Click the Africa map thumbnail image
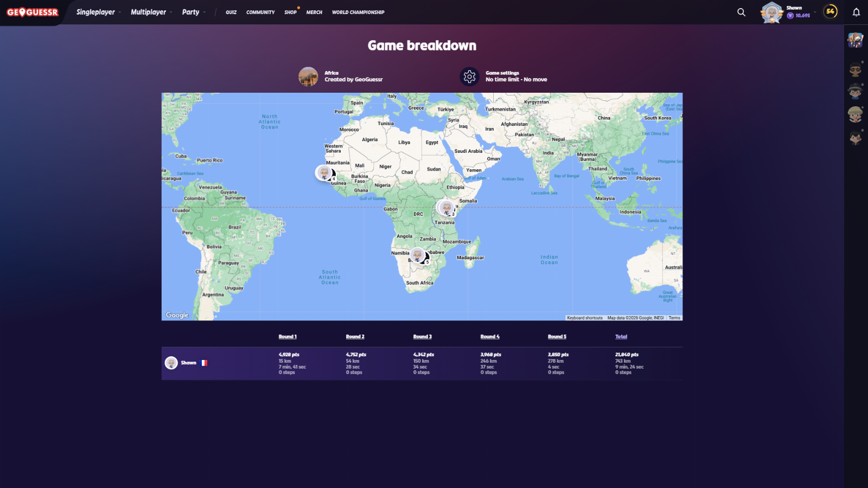This screenshot has width=868, height=488. click(x=308, y=76)
